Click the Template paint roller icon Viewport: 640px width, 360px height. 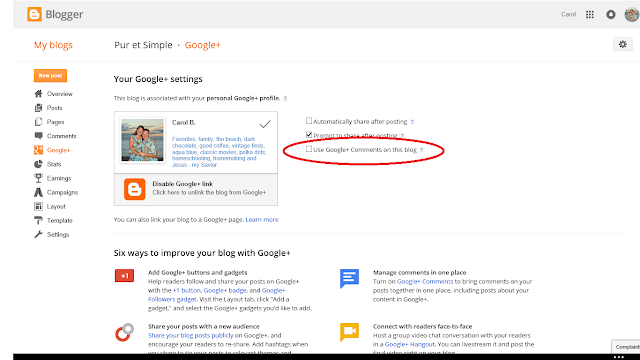38,220
